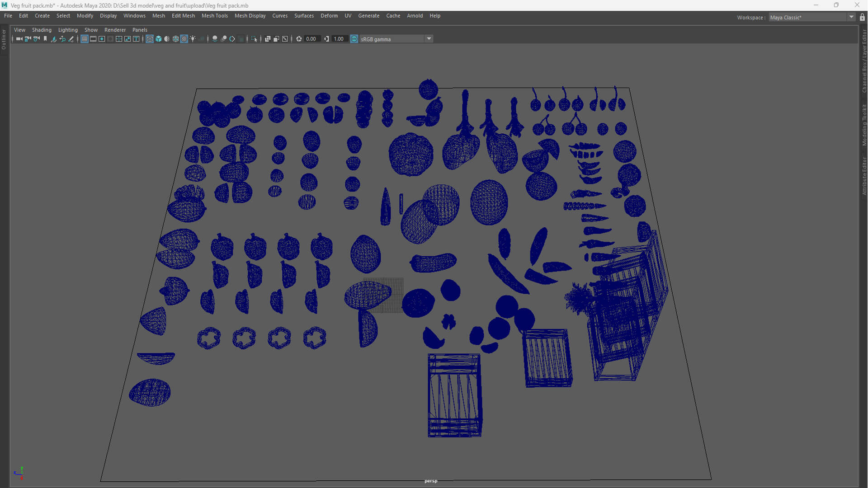Open the Shading panel menu
This screenshot has height=488, width=868.
click(x=42, y=30)
